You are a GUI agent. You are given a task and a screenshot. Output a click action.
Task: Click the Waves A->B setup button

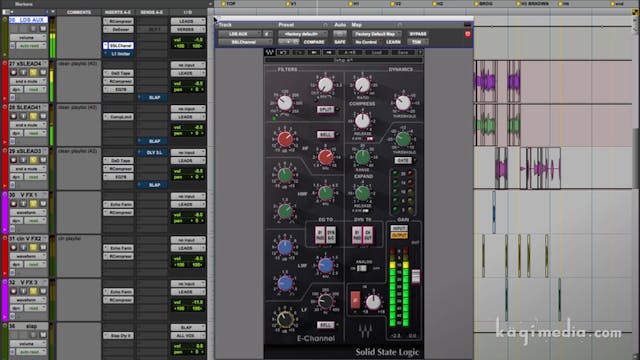click(350, 52)
